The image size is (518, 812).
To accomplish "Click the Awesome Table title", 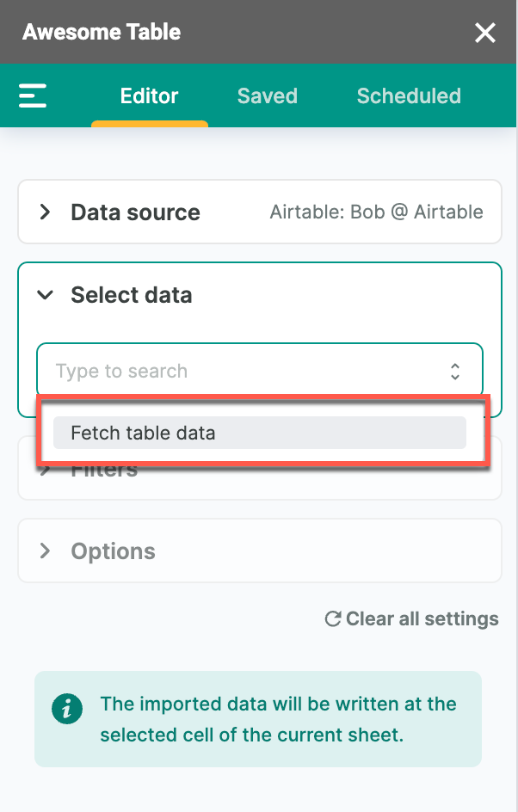I will point(102,32).
